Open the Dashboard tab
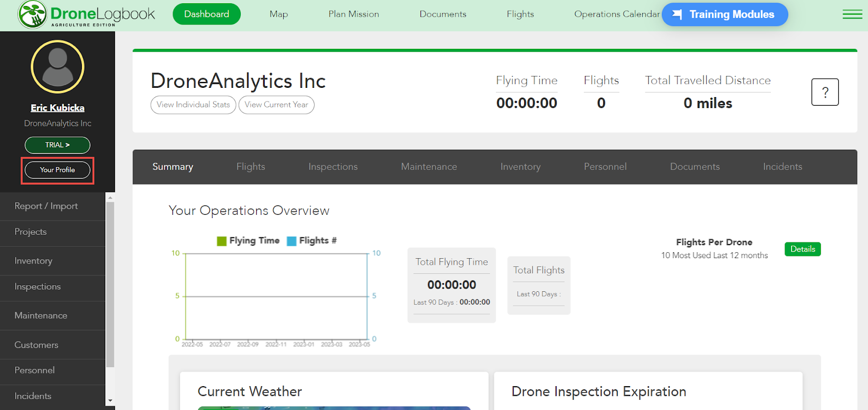 (207, 14)
